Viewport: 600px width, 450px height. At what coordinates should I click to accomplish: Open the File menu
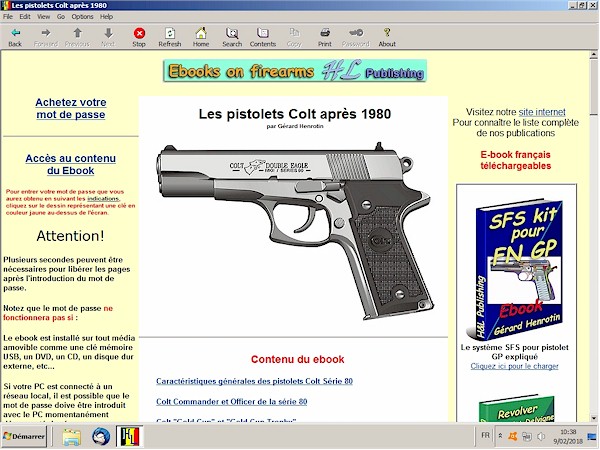coord(8,17)
